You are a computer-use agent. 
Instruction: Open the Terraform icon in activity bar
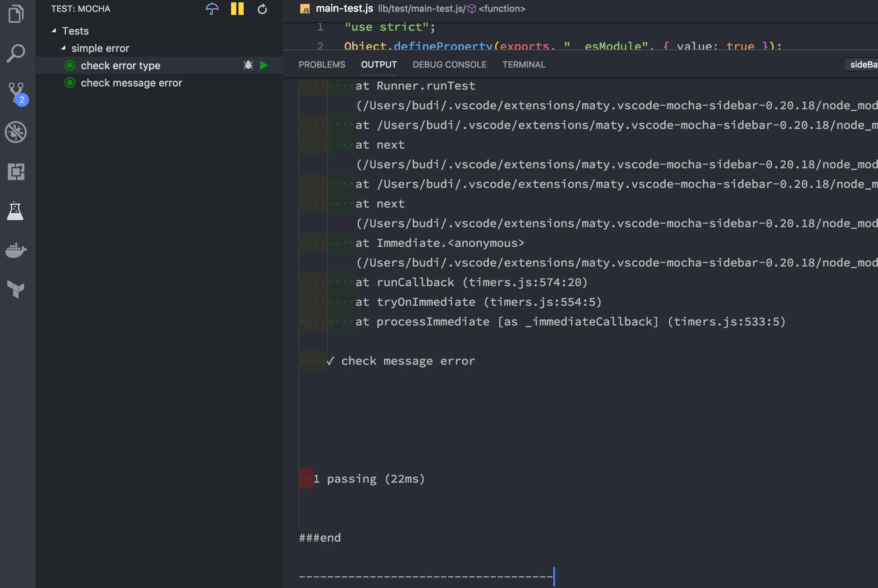(16, 289)
